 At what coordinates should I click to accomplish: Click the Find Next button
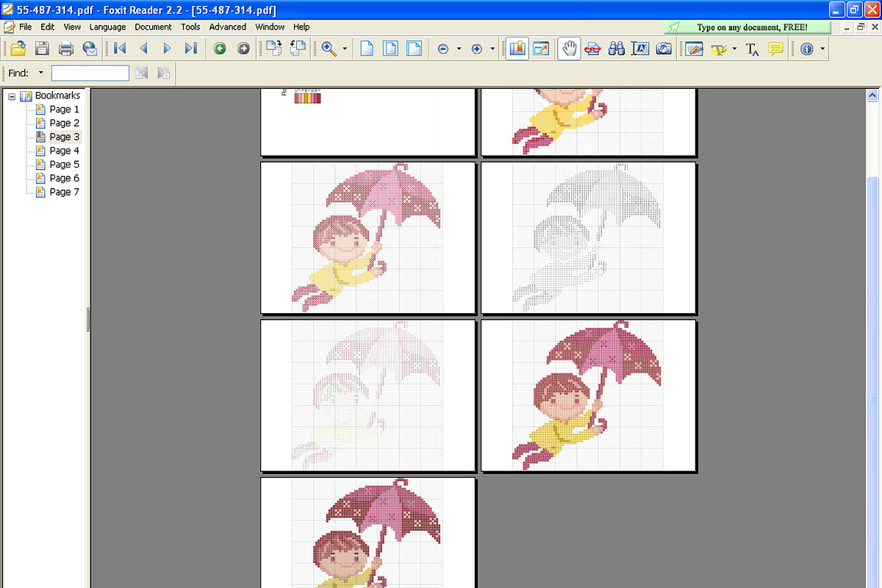163,73
